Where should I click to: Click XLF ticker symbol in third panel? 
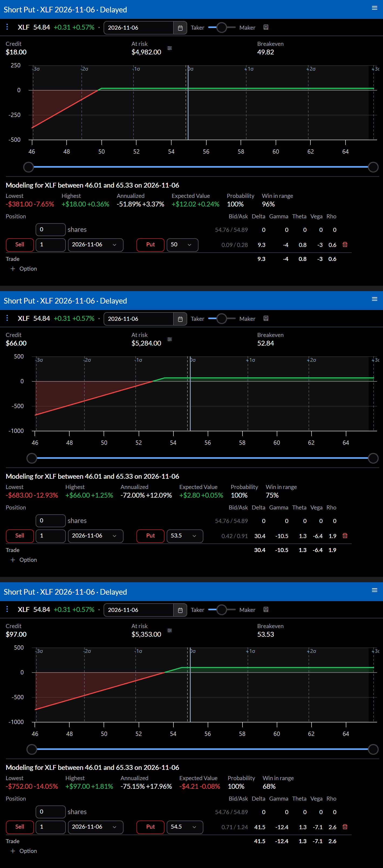23,609
